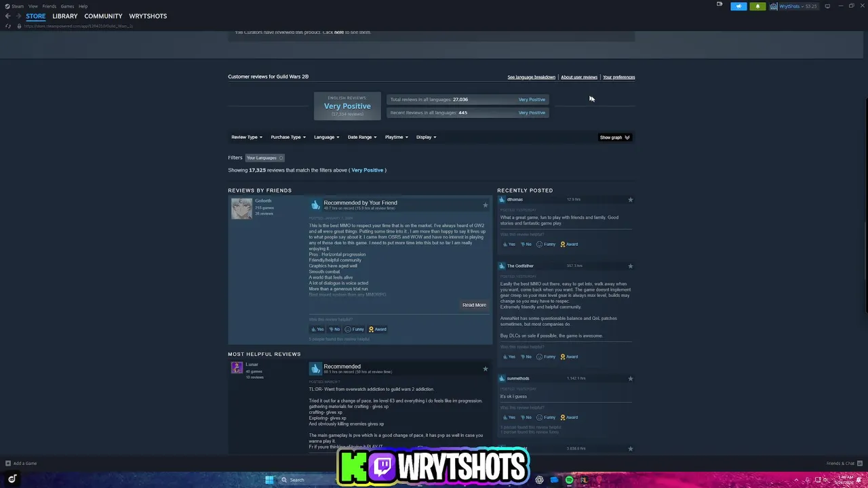Click the star on dthomas review
The width and height of the screenshot is (868, 488).
point(630,199)
